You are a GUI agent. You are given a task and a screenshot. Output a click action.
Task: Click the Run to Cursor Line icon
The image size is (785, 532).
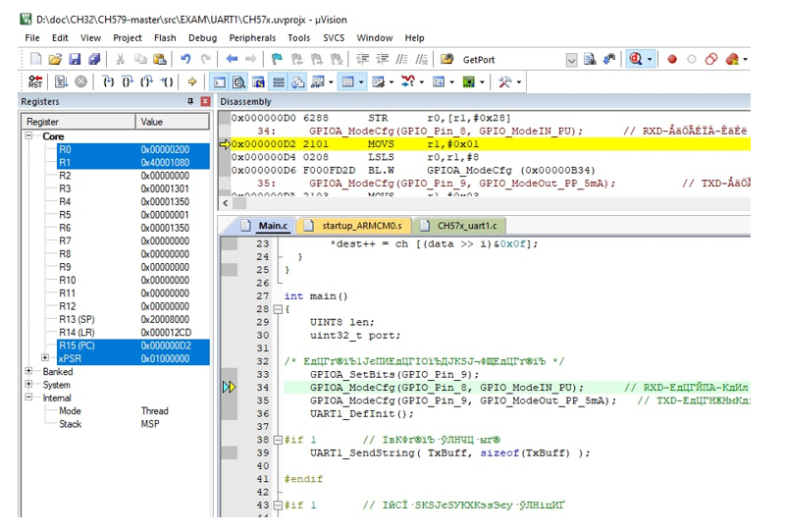(x=168, y=82)
